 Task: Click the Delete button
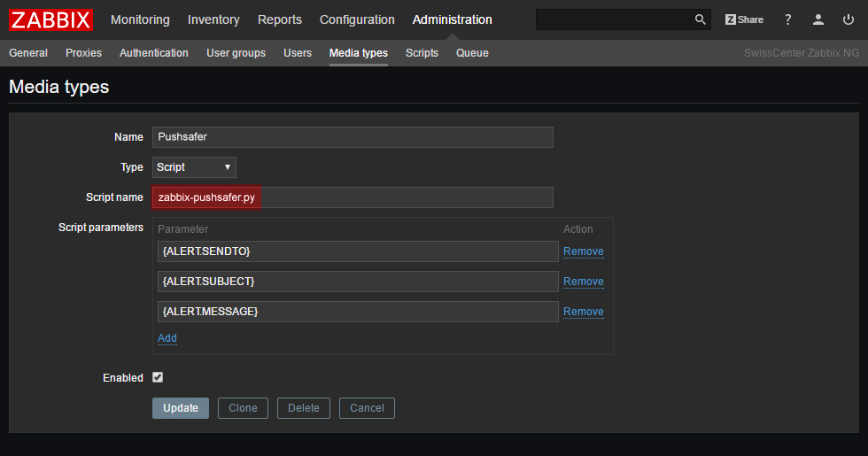[303, 408]
